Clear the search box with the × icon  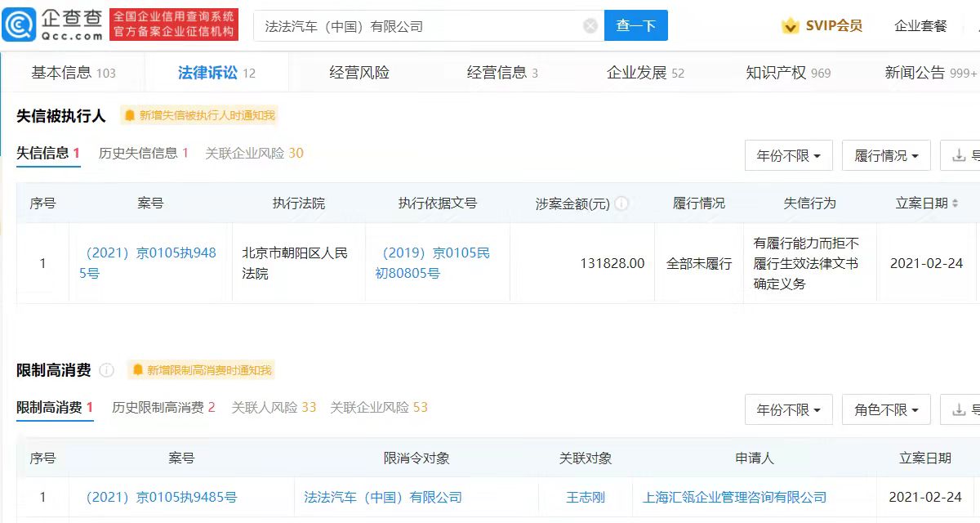pos(590,25)
